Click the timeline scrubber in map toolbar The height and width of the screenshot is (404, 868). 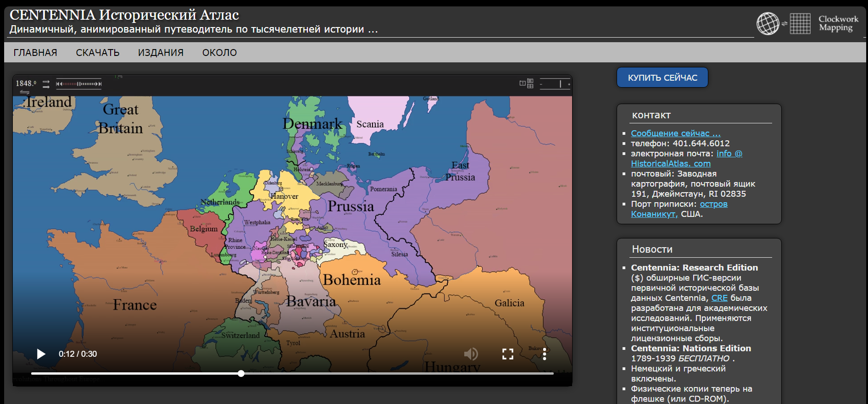coord(79,84)
